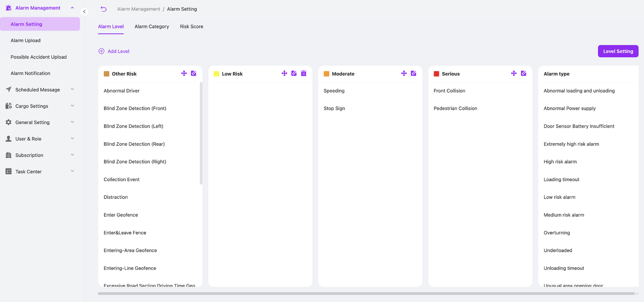Open the edit icon for Other Risk level
This screenshot has height=302, width=644.
click(193, 73)
